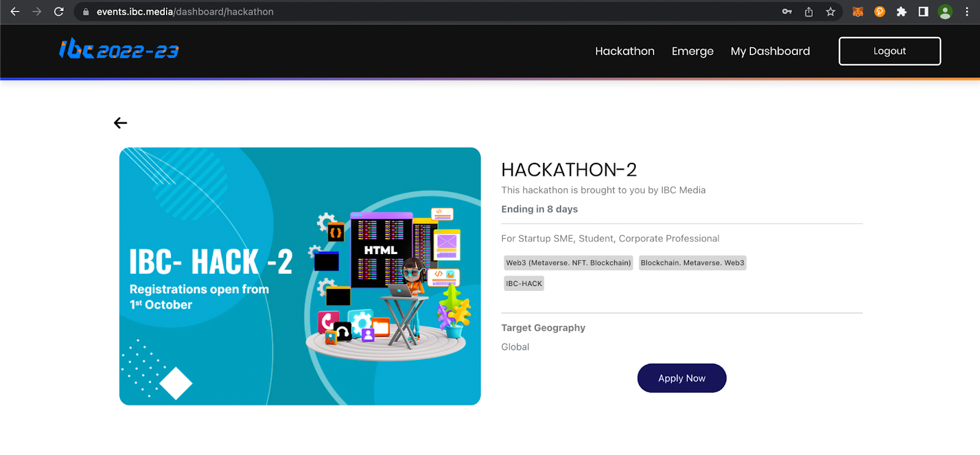
Task: Click the address bar URL
Action: point(185,12)
